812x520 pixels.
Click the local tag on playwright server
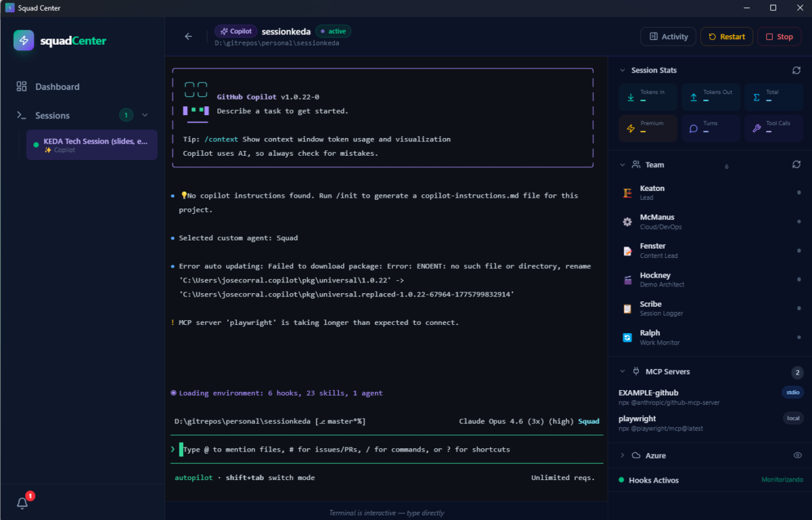pos(793,418)
